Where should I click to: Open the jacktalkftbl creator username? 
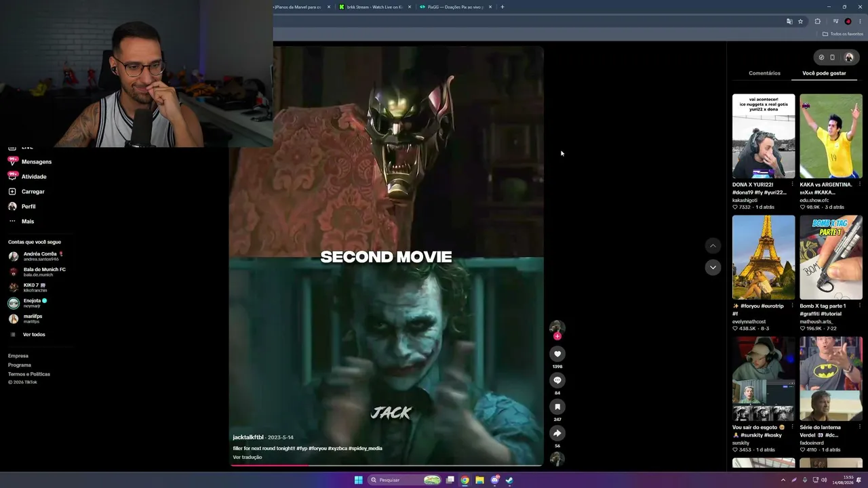pyautogui.click(x=248, y=437)
